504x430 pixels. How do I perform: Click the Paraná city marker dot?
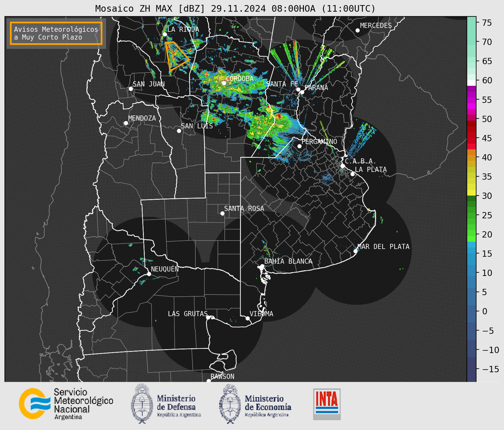[x=302, y=92]
